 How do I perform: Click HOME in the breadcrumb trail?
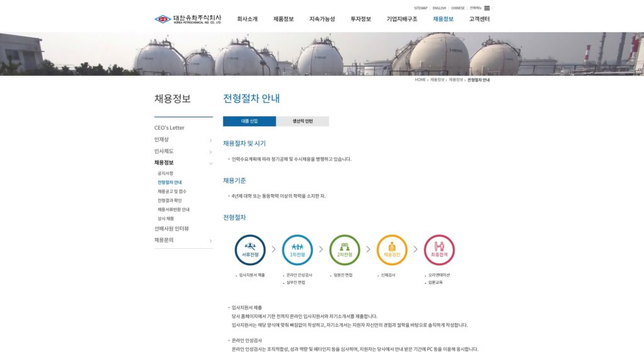pyautogui.click(x=419, y=80)
